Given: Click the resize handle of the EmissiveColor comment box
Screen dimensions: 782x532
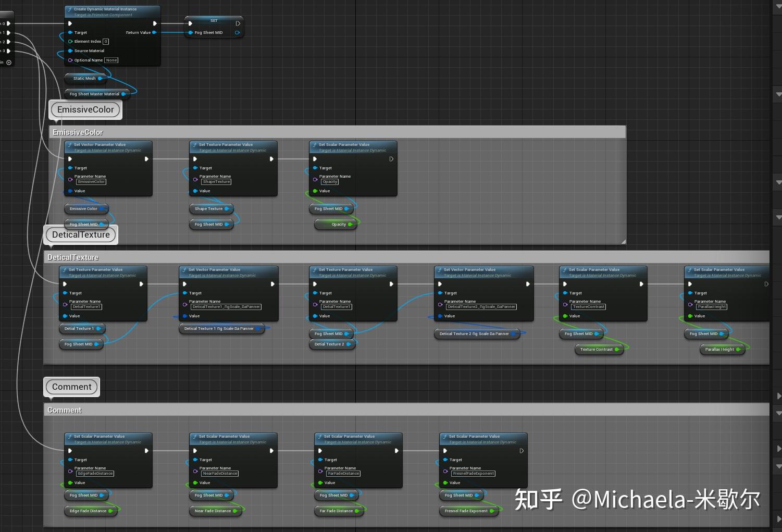Looking at the screenshot, I should click(x=623, y=240).
